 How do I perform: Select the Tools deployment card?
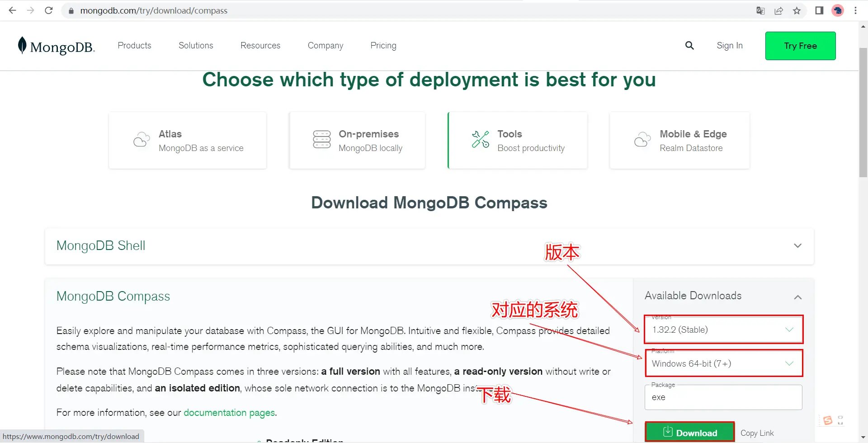[517, 140]
